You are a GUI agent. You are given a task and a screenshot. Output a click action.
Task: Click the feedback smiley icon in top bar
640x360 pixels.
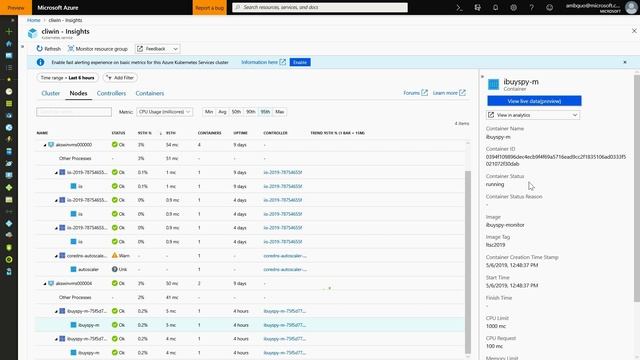(x=549, y=7)
